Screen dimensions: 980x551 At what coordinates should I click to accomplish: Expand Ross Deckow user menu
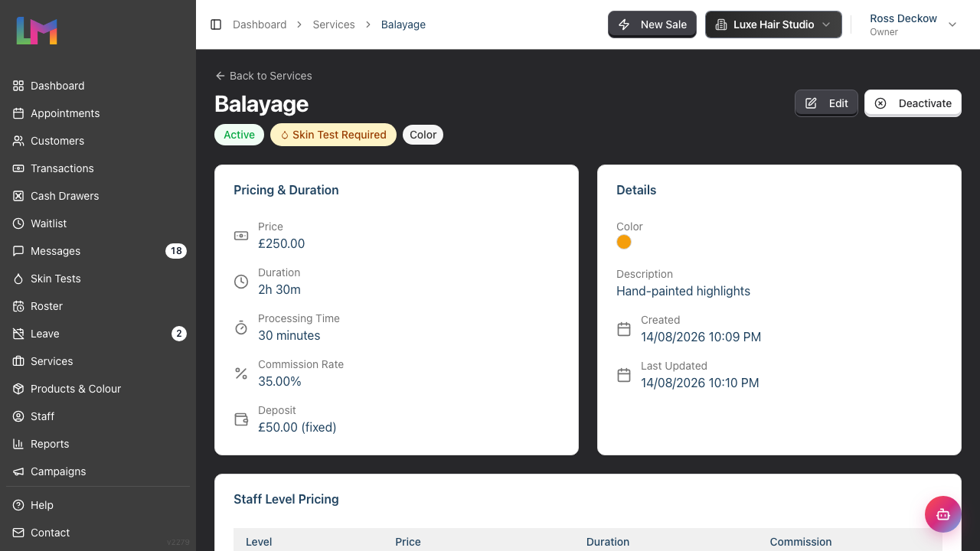click(913, 24)
